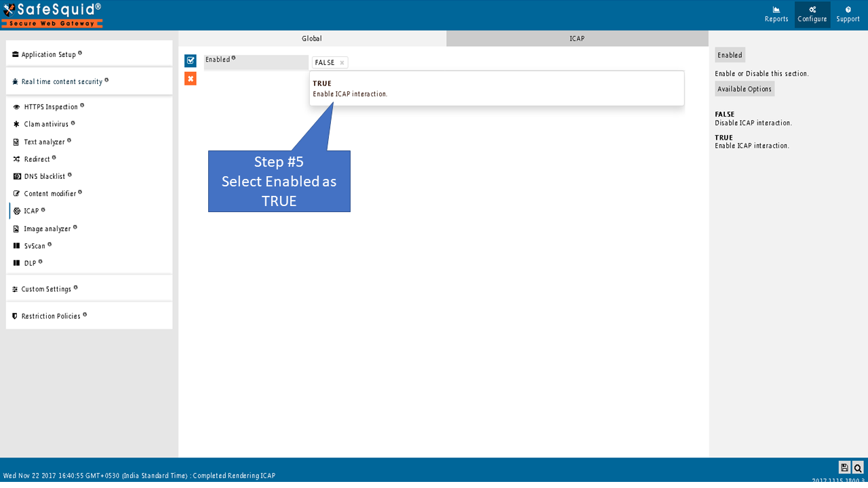Remove the FALSE value tag
Image resolution: width=868 pixels, height=488 pixels.
[342, 63]
